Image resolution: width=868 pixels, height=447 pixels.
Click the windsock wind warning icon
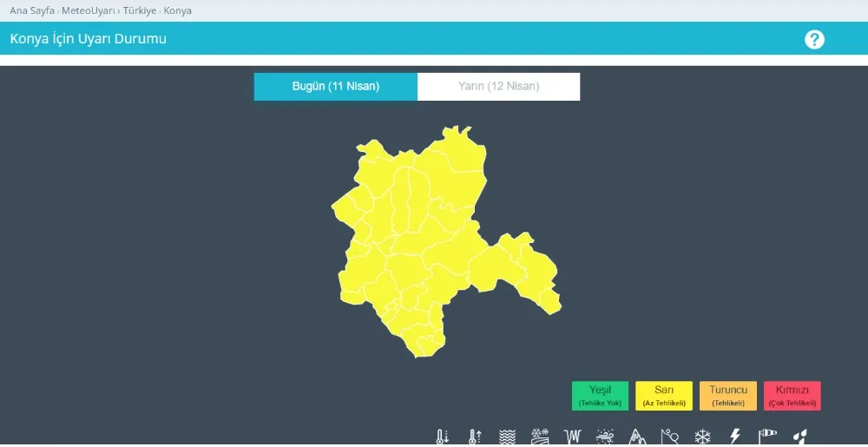click(x=768, y=437)
